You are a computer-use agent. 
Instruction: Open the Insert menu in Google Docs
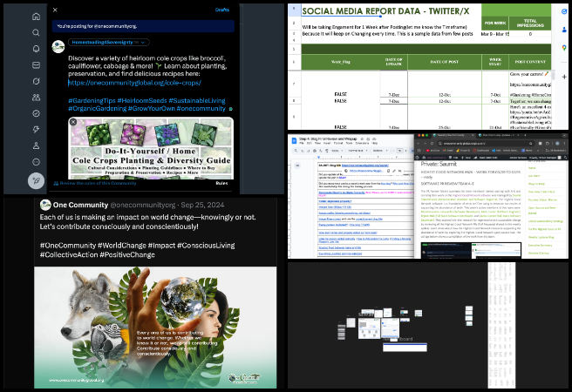click(327, 143)
